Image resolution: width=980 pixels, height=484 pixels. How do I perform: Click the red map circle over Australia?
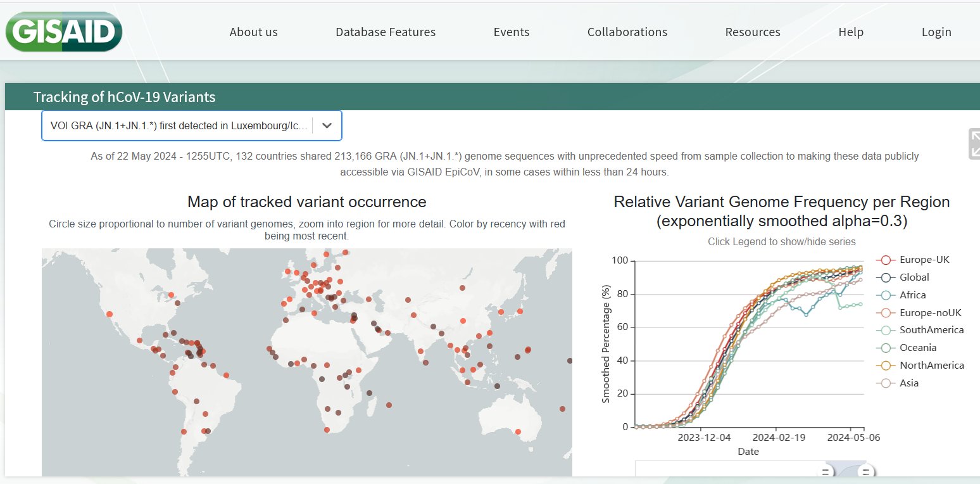tap(518, 432)
